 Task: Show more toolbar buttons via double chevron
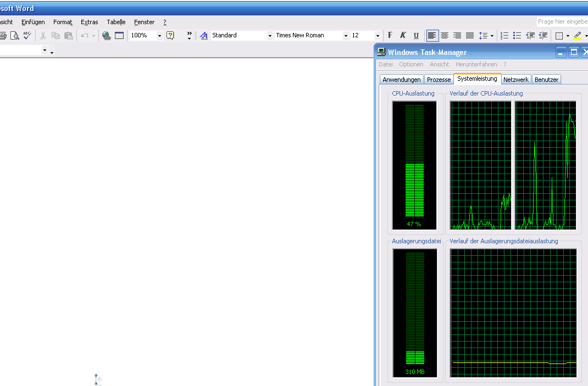pyautogui.click(x=190, y=35)
